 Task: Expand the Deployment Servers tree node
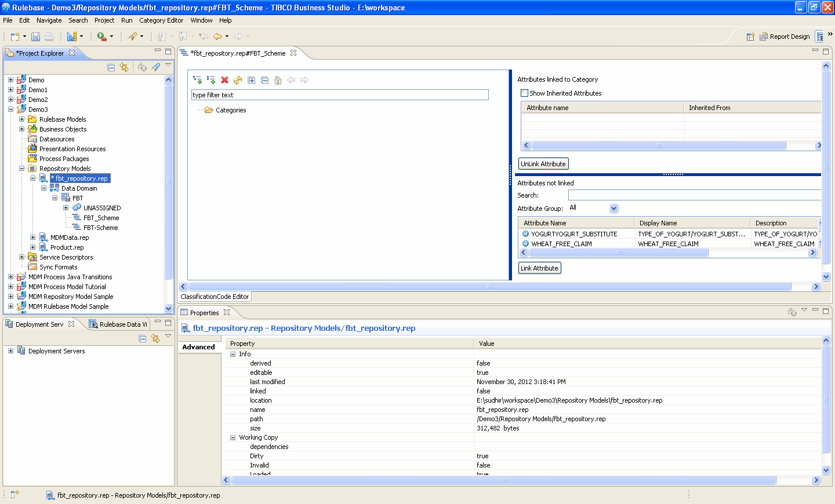[10, 351]
